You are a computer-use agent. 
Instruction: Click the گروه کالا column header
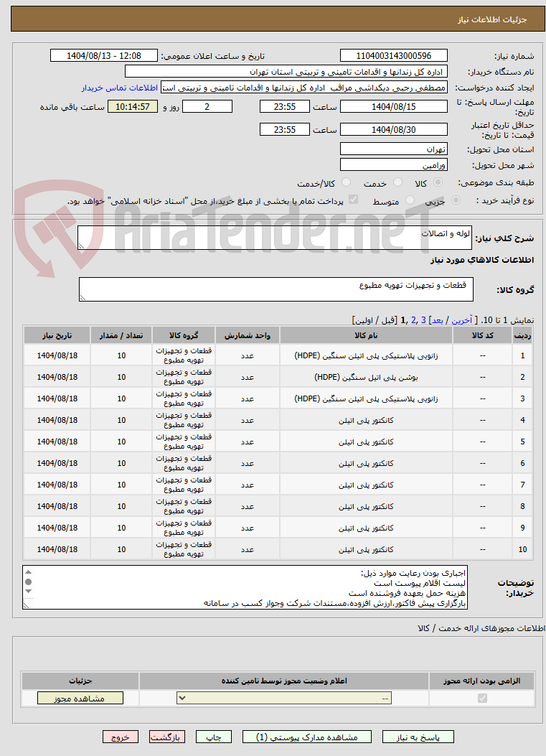pyautogui.click(x=184, y=335)
